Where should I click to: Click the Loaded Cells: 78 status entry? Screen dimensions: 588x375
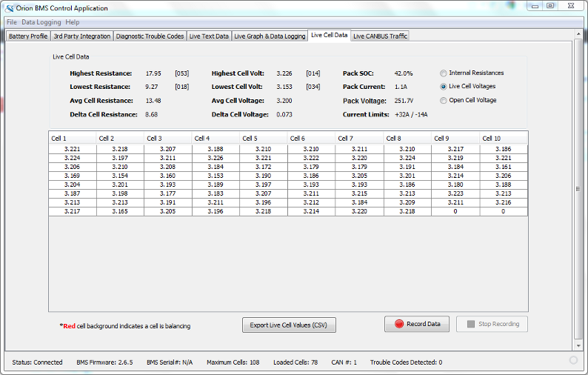pyautogui.click(x=295, y=362)
